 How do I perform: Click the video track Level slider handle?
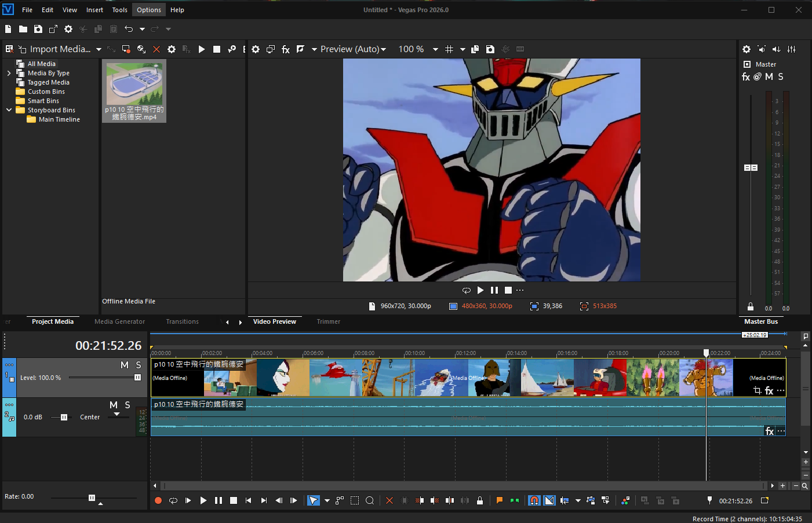137,378
